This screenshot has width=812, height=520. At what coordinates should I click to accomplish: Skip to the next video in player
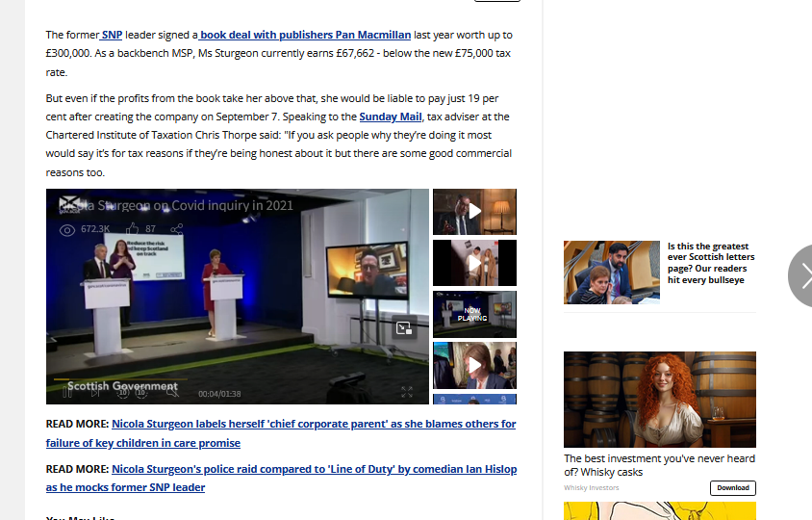click(x=95, y=393)
